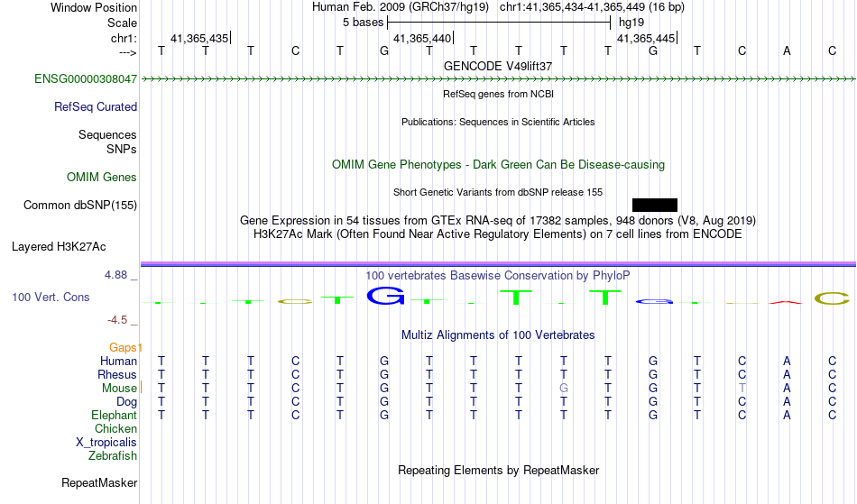Click the purple H3K27Ac signal bar
857x504 pixels.
498,264
